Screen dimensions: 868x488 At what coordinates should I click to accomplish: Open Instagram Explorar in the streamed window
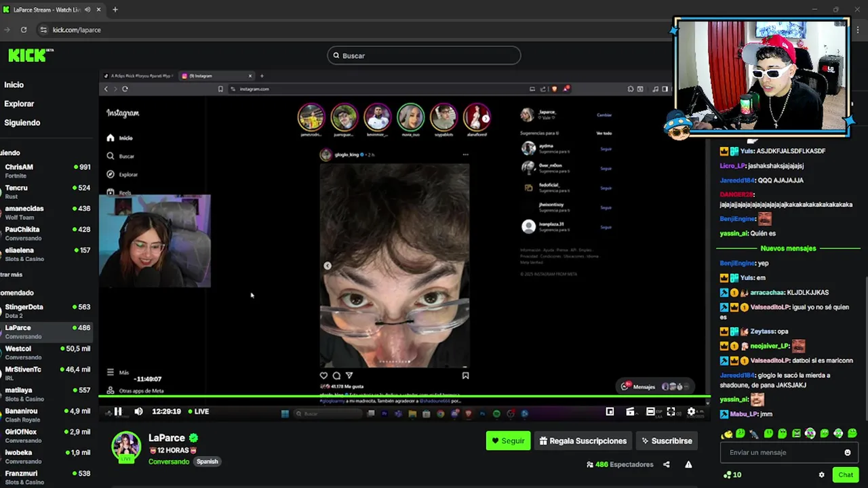(122, 174)
